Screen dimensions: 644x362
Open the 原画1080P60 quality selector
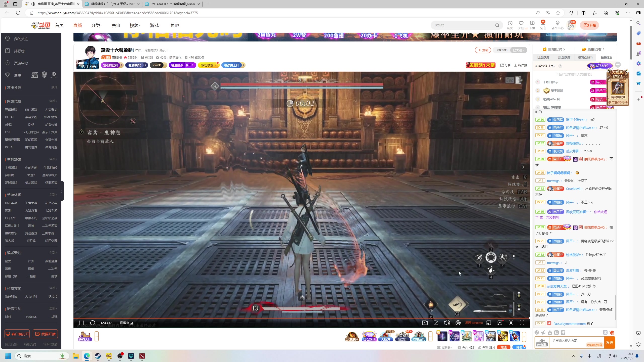click(x=474, y=323)
